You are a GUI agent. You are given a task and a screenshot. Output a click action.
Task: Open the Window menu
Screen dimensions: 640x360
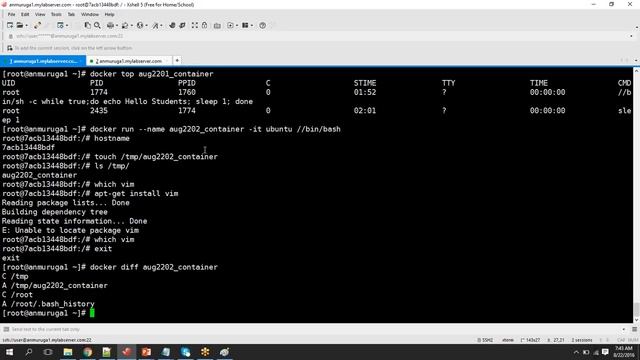90,14
